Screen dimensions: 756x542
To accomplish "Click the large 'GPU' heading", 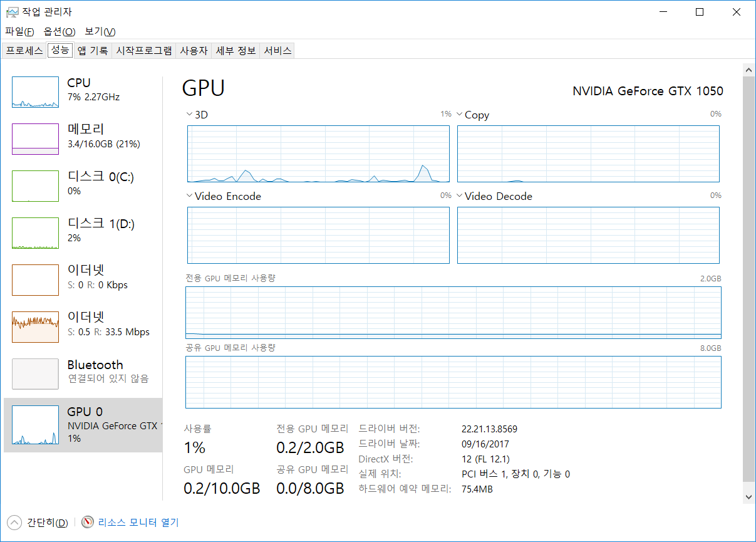I will (x=203, y=88).
